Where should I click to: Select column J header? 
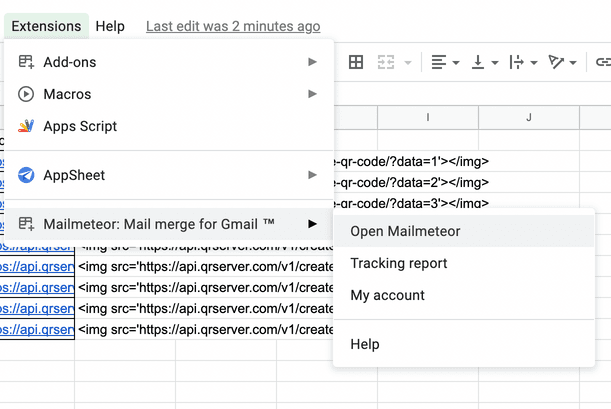click(529, 117)
